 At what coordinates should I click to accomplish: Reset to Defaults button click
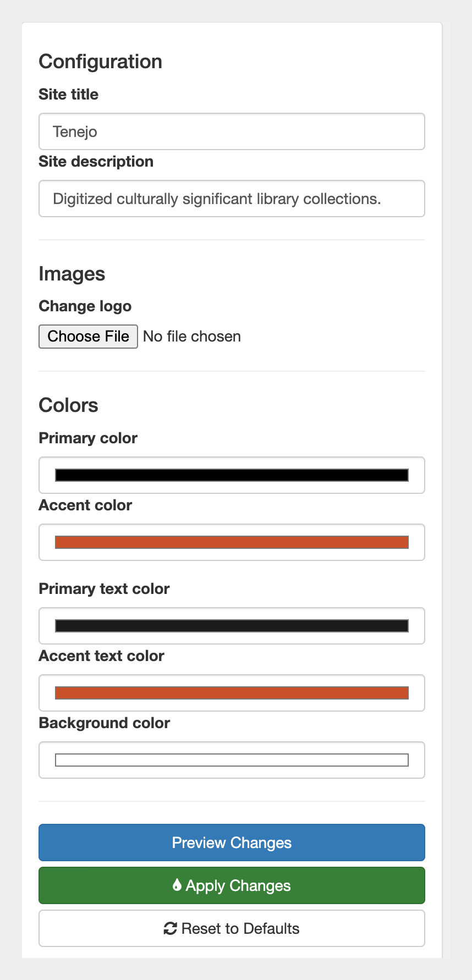pos(232,928)
